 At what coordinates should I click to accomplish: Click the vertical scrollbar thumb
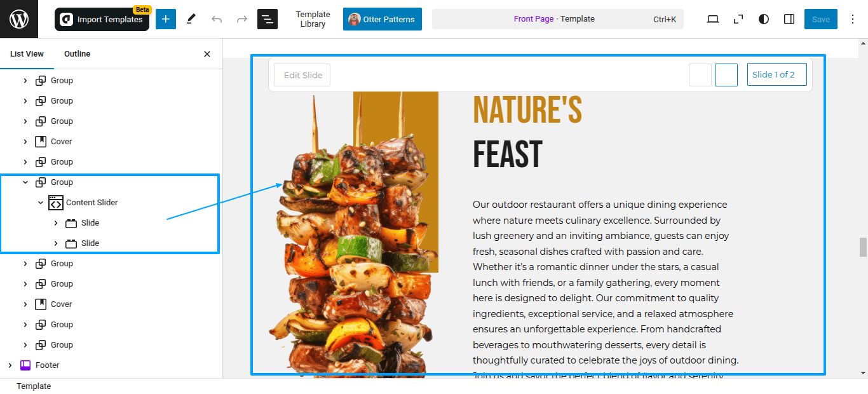click(x=863, y=247)
